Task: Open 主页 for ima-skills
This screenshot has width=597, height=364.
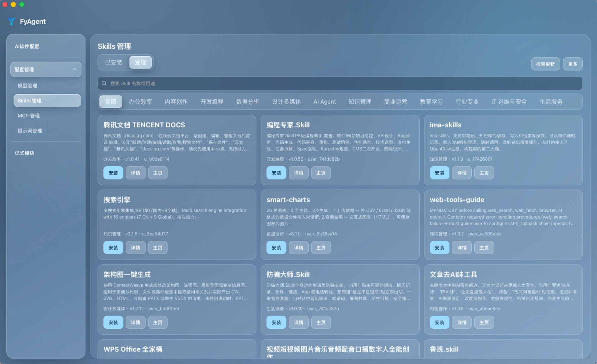Action: coord(484,173)
